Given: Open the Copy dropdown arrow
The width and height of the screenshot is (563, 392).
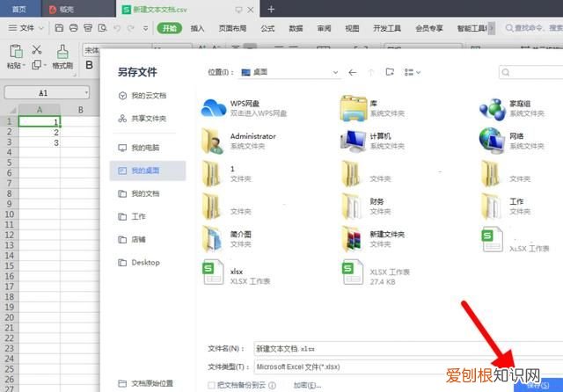Looking at the screenshot, I should [45, 65].
